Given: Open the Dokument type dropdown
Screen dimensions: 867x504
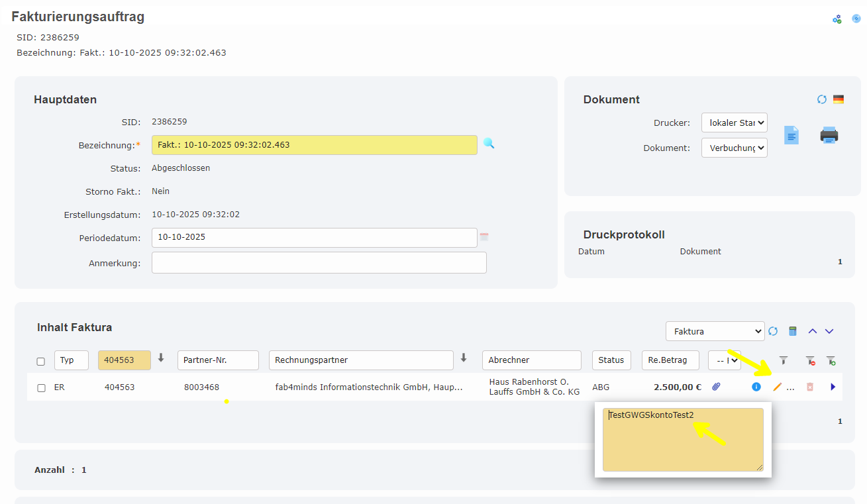Looking at the screenshot, I should [734, 148].
